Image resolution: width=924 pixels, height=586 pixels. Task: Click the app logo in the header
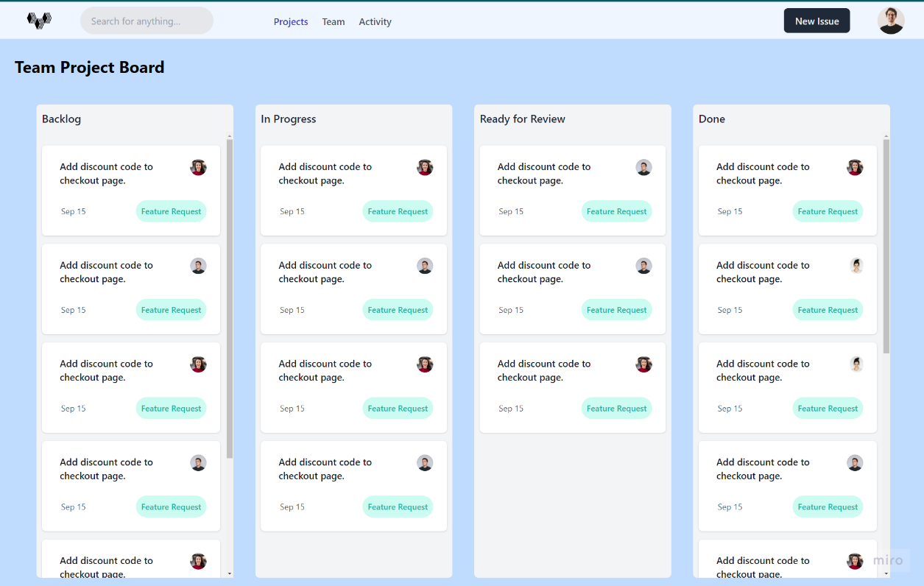[x=39, y=21]
